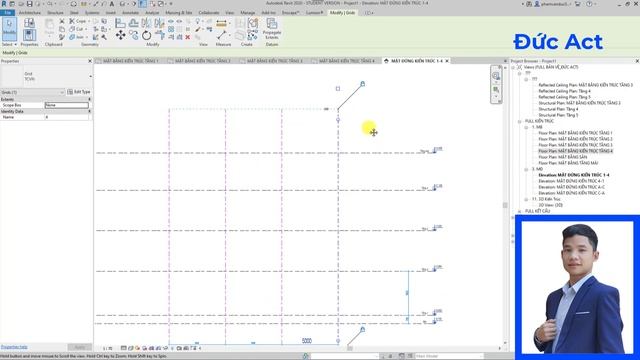Collapse the Views root node
Image resolution: width=640 pixels, height=360 pixels.
tap(513, 67)
